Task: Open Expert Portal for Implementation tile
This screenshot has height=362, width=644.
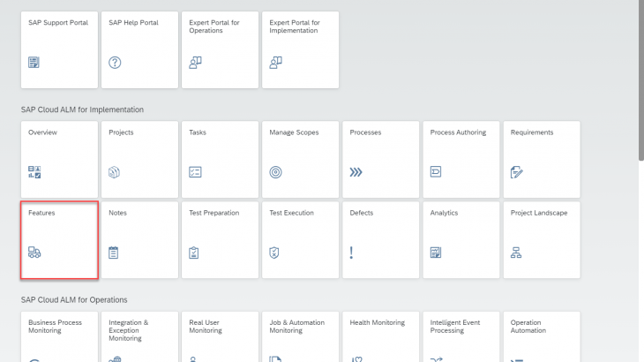Action: point(300,49)
